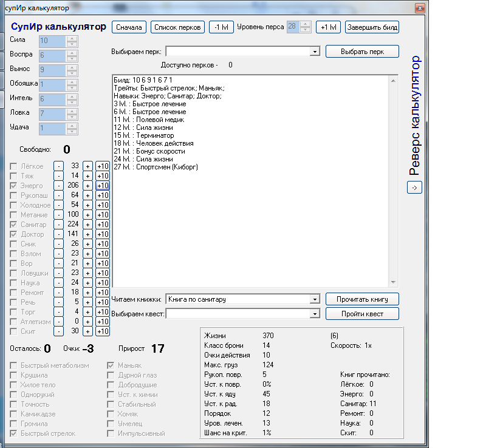Click plus button for Санитар skill

pyautogui.click(x=87, y=225)
